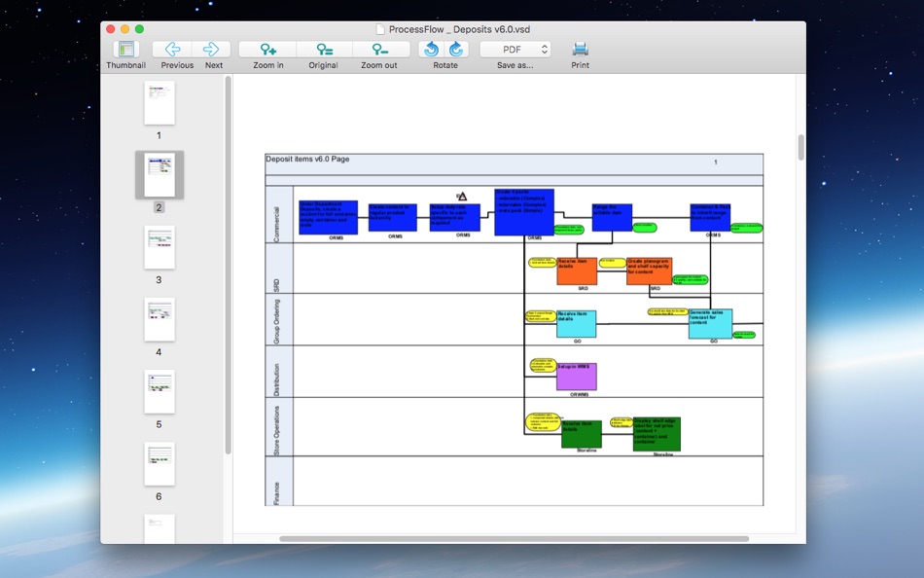The height and width of the screenshot is (578, 924).
Task: Click the Zoom out magnifier
Action: [380, 49]
